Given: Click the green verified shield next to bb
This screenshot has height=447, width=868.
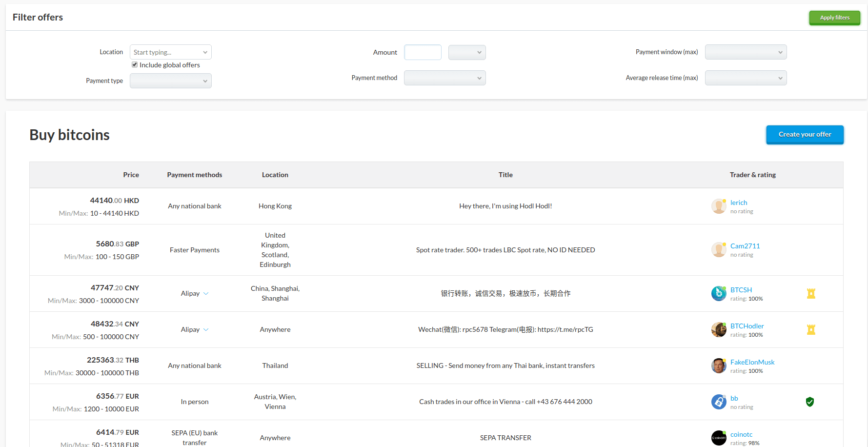Looking at the screenshot, I should [810, 402].
